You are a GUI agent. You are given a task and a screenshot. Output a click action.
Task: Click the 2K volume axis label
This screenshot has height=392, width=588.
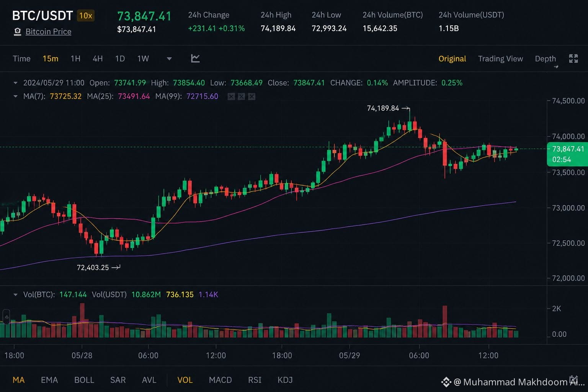tap(557, 309)
